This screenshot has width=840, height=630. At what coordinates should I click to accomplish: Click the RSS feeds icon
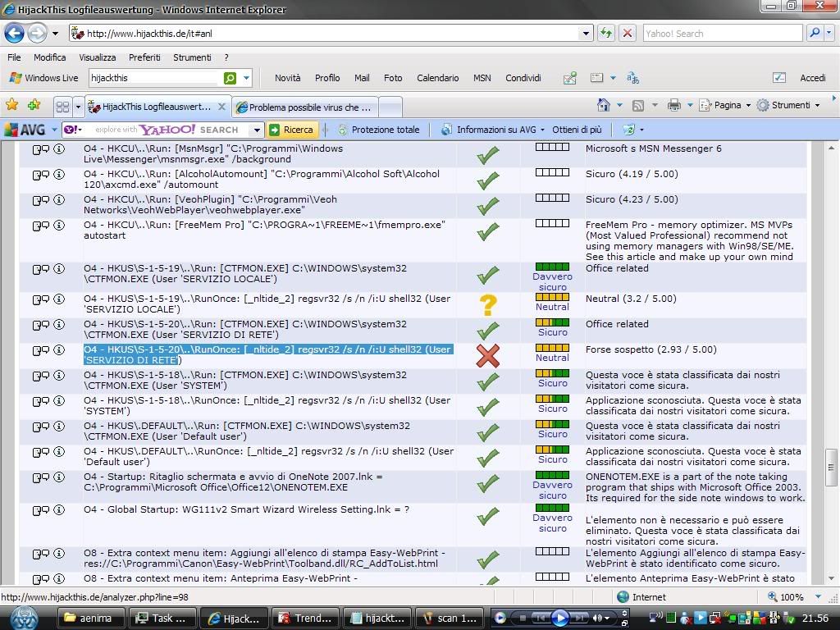[638, 106]
